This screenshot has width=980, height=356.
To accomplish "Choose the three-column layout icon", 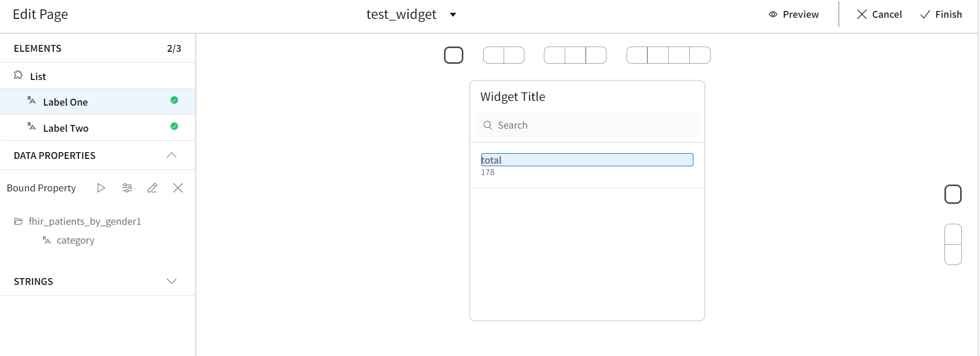I will [x=575, y=55].
